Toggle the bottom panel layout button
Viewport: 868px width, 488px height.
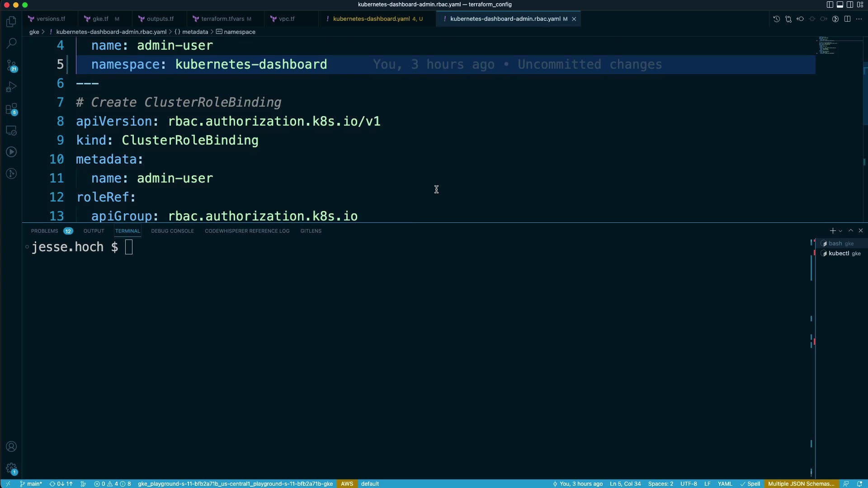[x=840, y=5]
